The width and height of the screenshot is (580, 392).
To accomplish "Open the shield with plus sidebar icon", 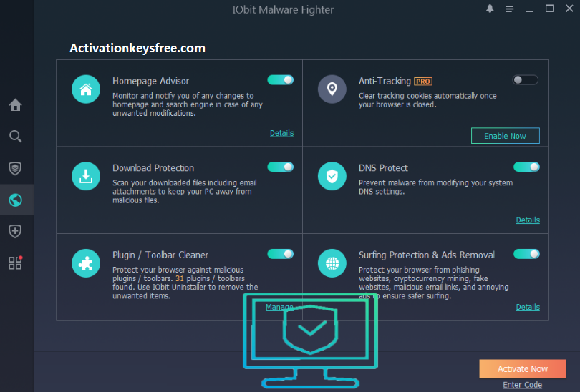I will click(x=15, y=231).
